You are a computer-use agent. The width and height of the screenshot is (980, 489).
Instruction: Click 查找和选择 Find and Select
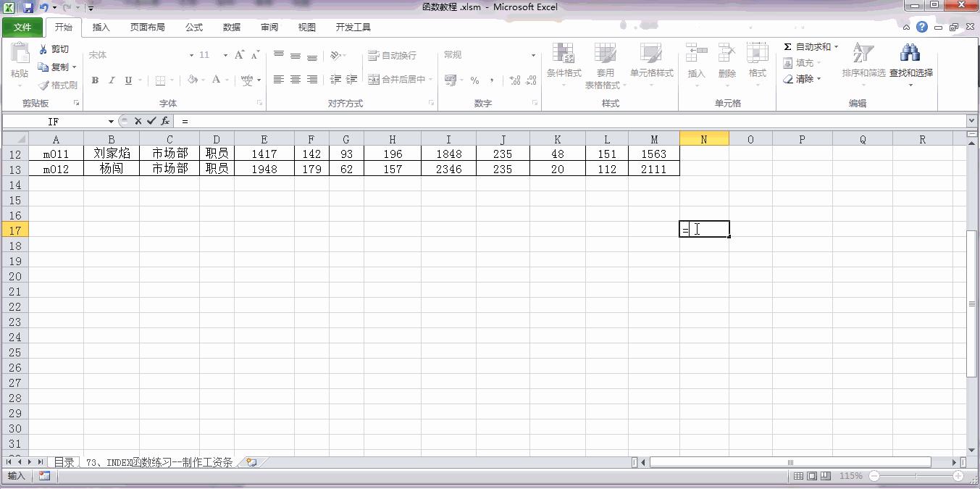910,62
